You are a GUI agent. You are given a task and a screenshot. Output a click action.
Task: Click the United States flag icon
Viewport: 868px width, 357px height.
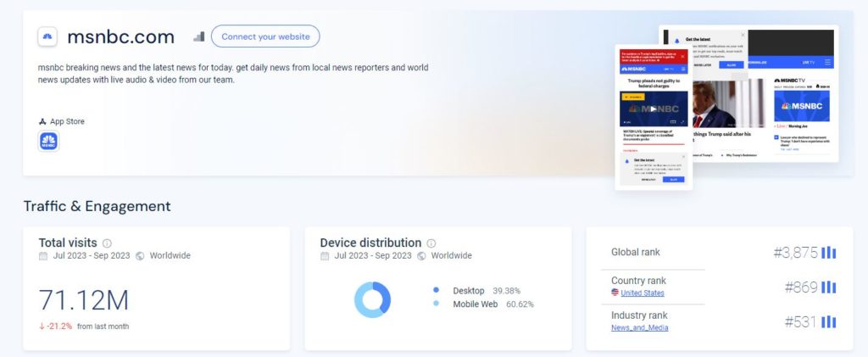(615, 293)
